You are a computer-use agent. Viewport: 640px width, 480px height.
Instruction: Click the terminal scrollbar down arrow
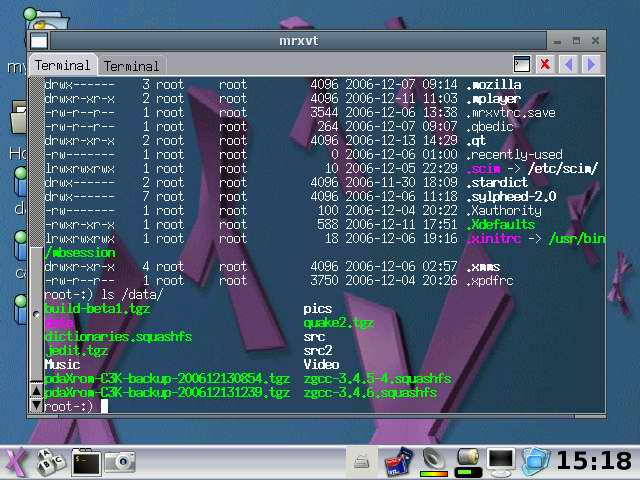tap(37, 406)
